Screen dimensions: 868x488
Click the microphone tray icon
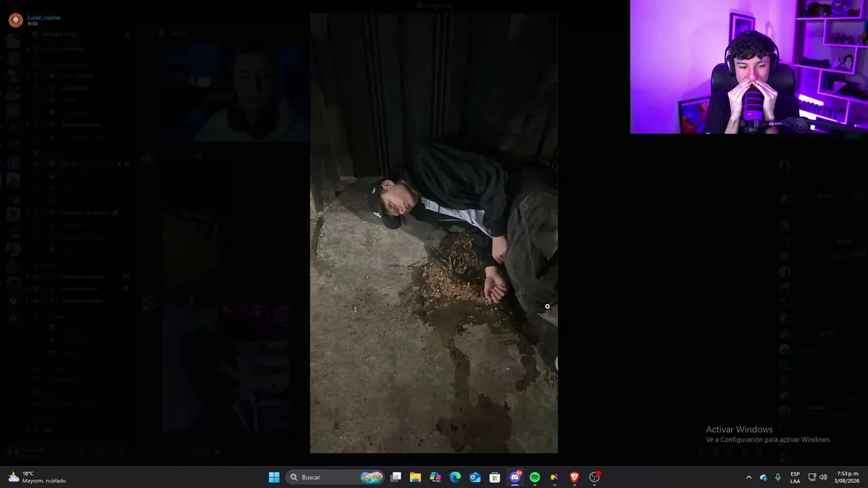(778, 477)
